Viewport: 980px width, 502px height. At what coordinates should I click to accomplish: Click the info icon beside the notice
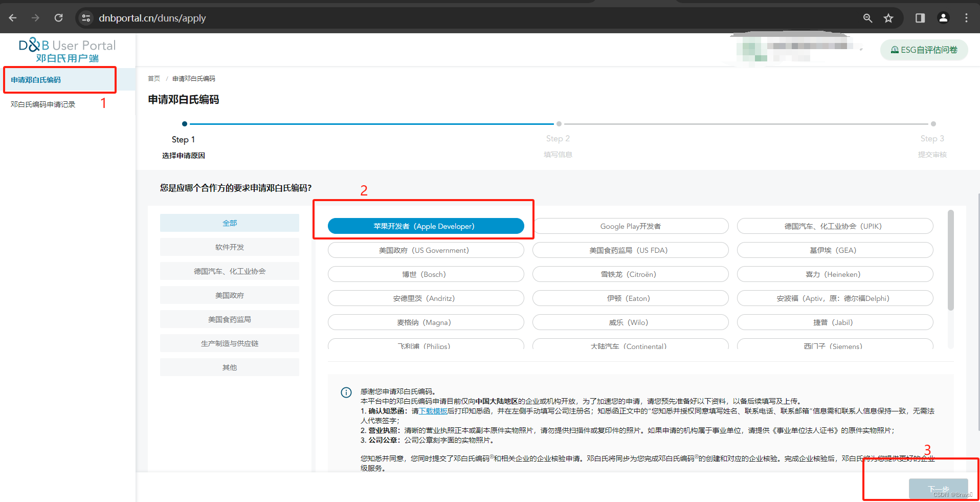click(x=346, y=392)
